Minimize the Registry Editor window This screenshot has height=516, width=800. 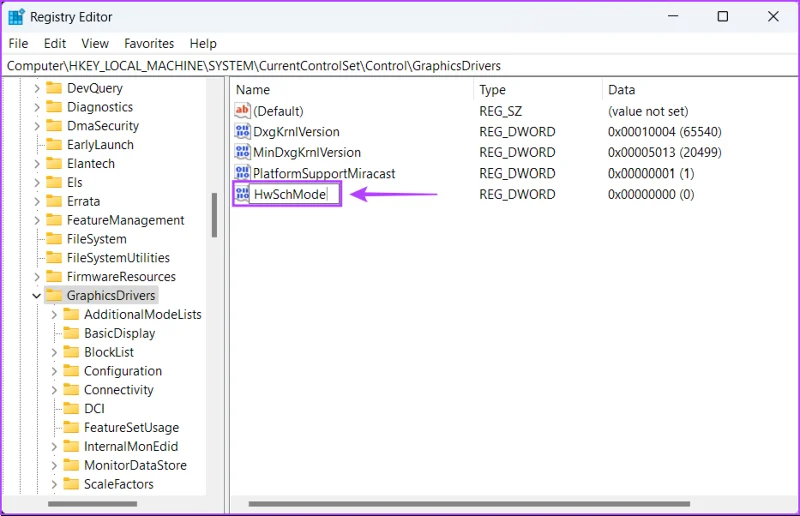(673, 16)
